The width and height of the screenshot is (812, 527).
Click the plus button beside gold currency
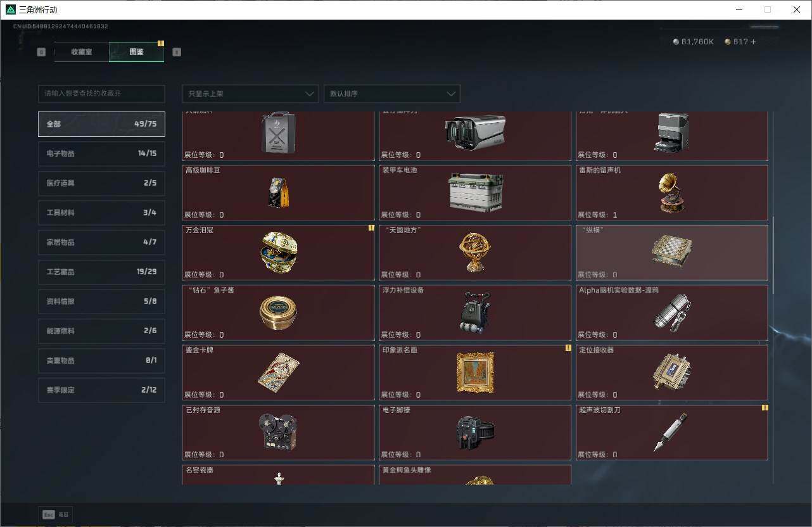click(x=752, y=42)
